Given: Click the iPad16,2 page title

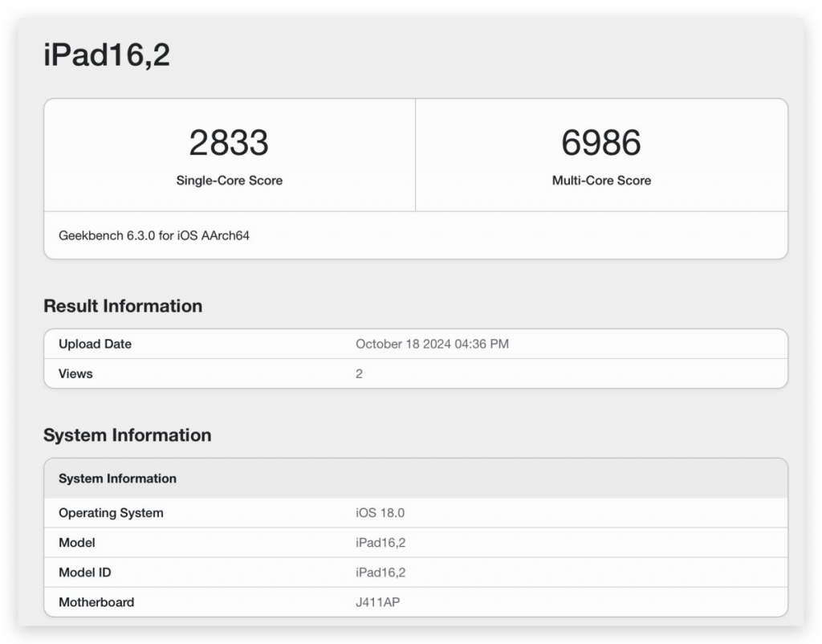Looking at the screenshot, I should click(x=107, y=55).
